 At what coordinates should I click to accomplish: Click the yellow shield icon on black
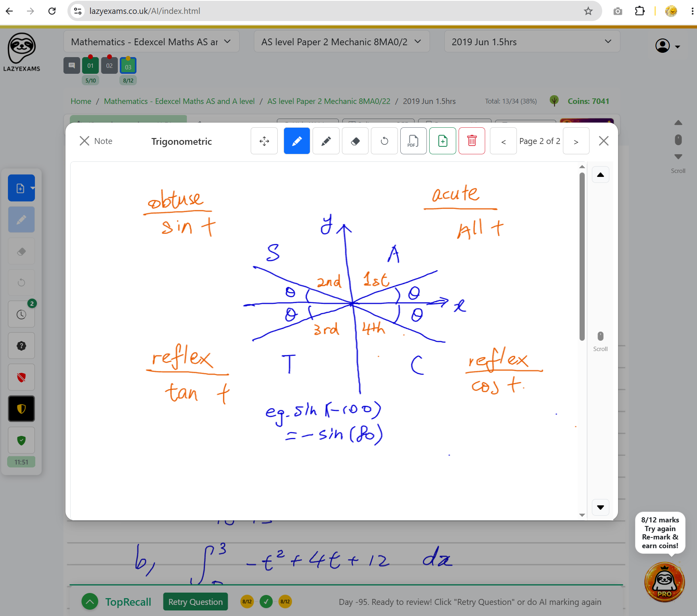(x=21, y=409)
